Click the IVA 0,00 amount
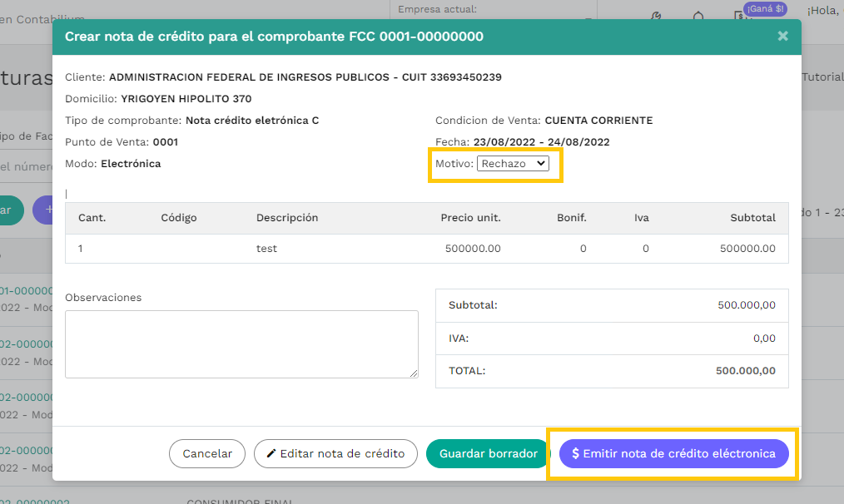 [x=764, y=338]
